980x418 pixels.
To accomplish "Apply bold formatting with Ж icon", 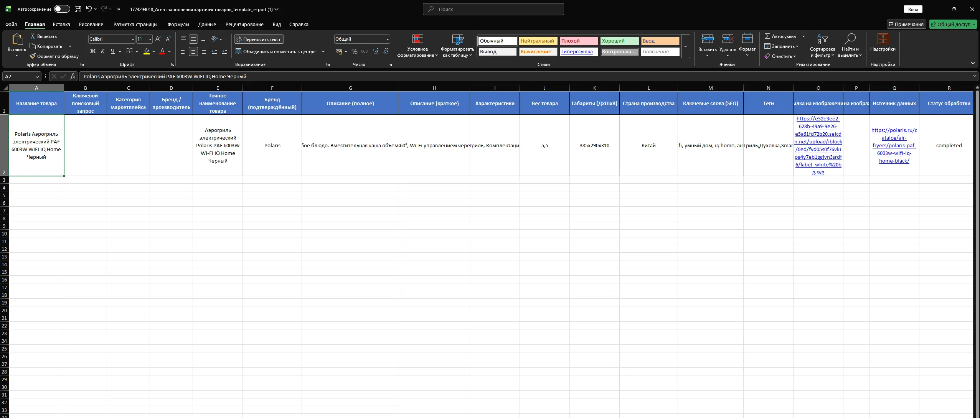I will pos(92,51).
